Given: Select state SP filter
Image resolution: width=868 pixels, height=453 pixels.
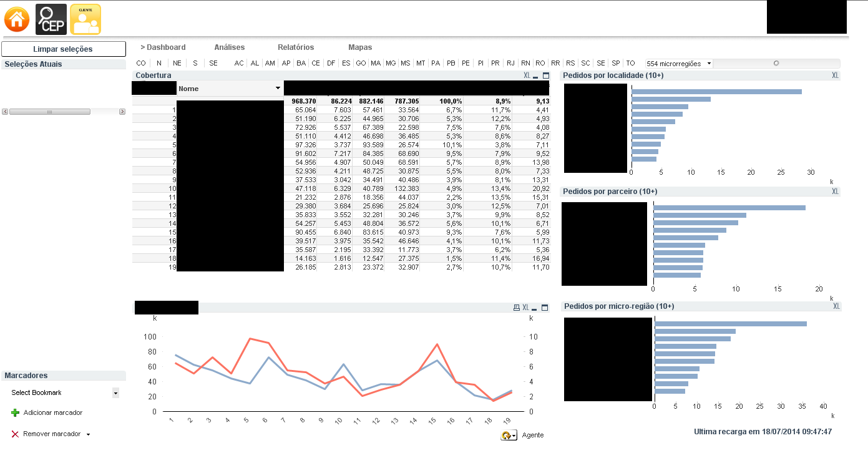Looking at the screenshot, I should tap(616, 64).
